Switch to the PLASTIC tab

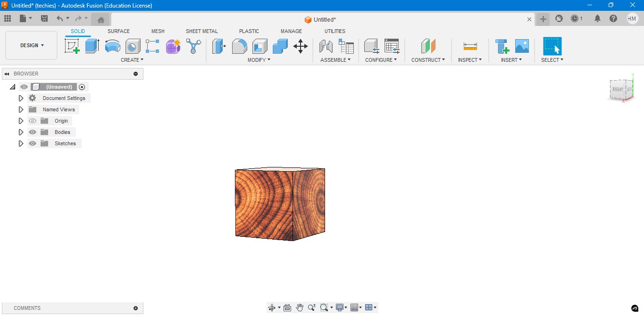pyautogui.click(x=249, y=31)
